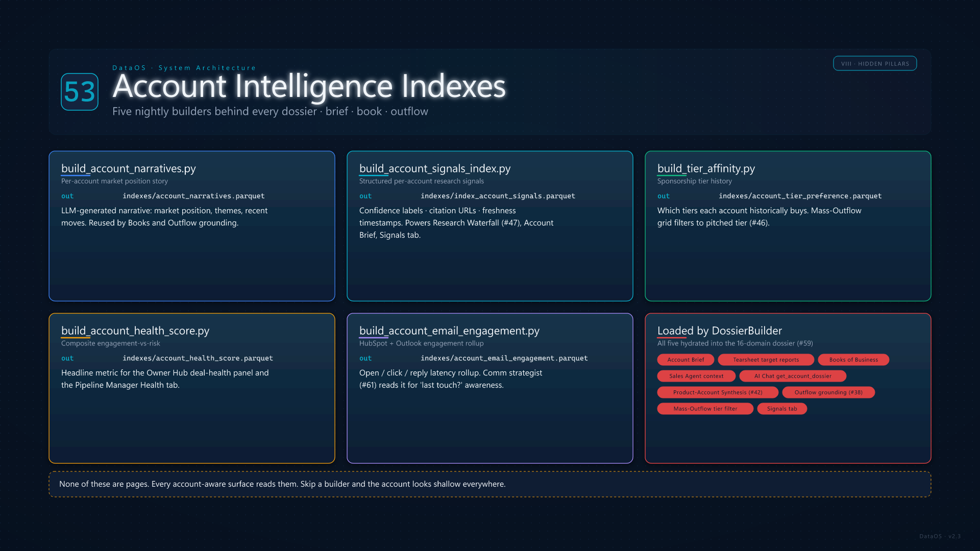Click the AI Chat get_account_dossier pill
This screenshot has height=551, width=980.
click(793, 376)
